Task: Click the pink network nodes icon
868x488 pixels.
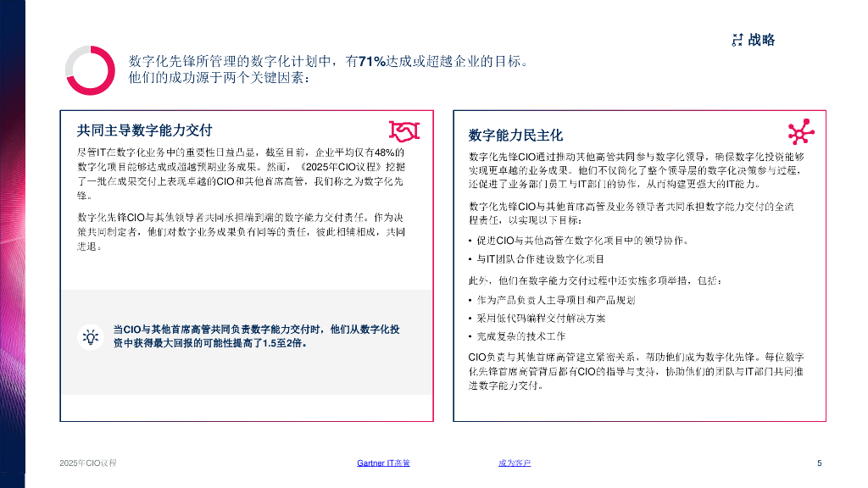Action: 800,132
